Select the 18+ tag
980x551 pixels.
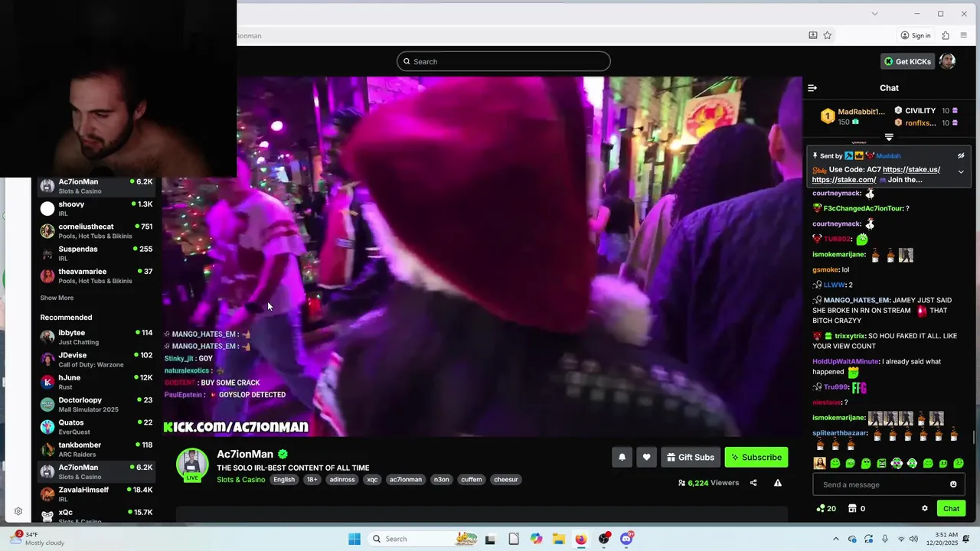(312, 480)
